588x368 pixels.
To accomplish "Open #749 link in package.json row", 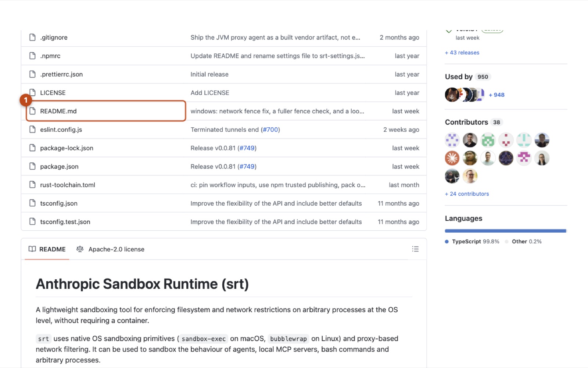I will click(247, 166).
